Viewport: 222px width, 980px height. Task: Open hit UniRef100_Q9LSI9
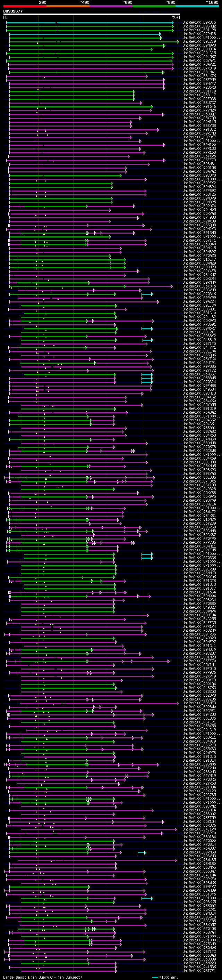pos(199,41)
